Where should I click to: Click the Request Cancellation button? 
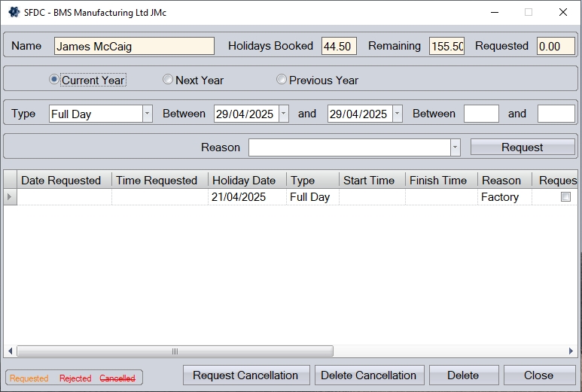point(246,375)
